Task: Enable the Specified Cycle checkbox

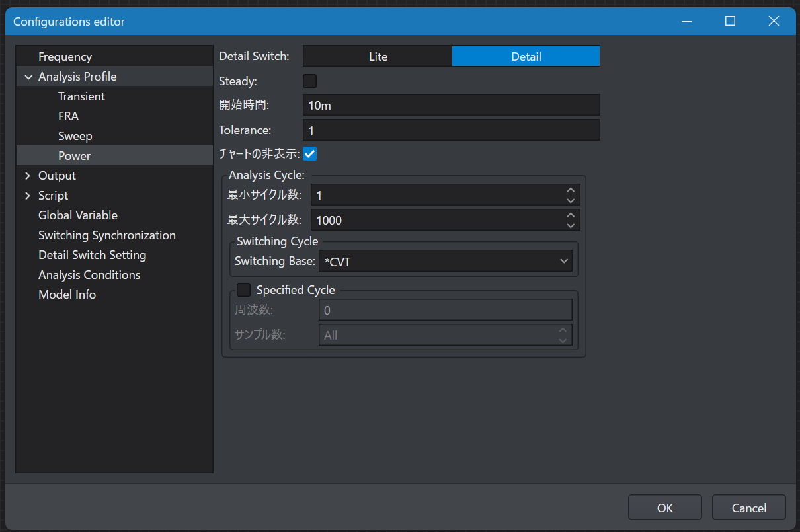Action: pos(243,289)
